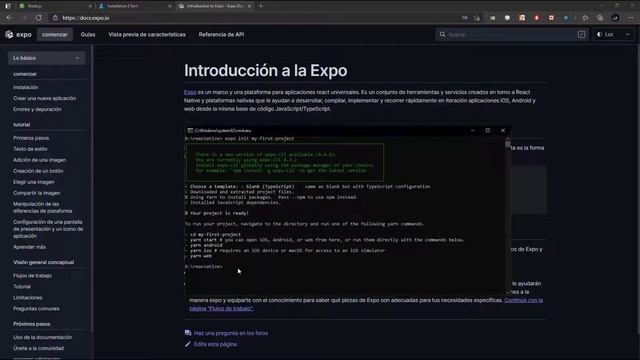Click the Expo link in the intro paragraph

(x=190, y=92)
